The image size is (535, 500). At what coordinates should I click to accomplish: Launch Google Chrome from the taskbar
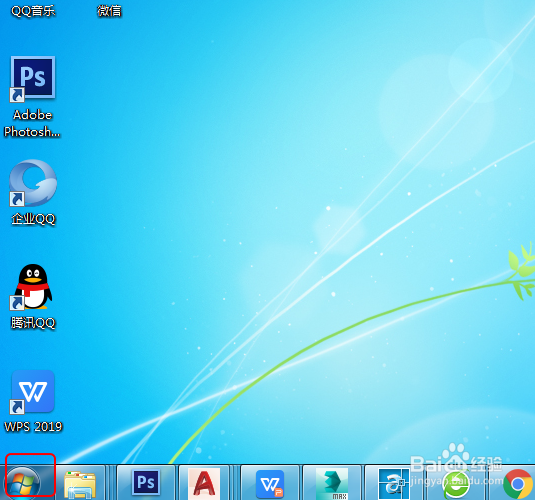coord(518,484)
